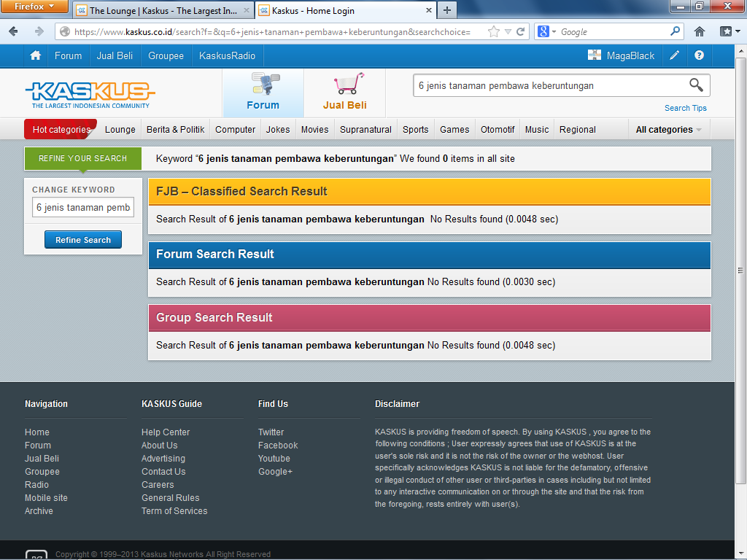Open the Regional category
Screen dimensions: 747x560
pyautogui.click(x=578, y=130)
